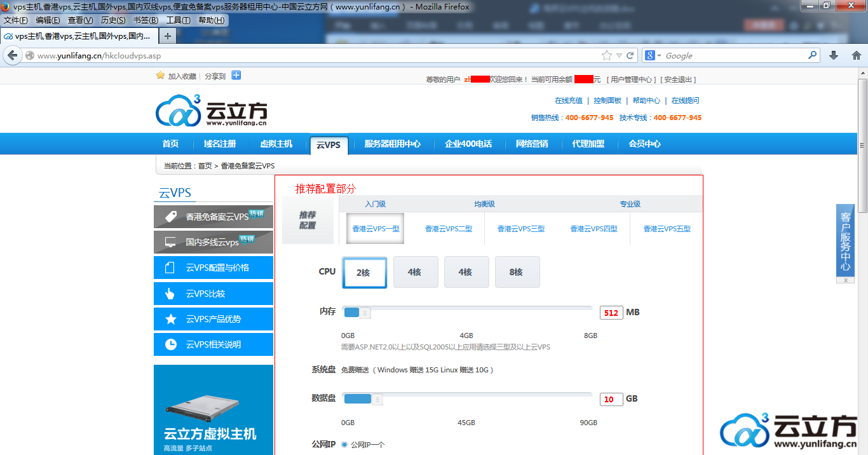Viewport: 868px width, 455px height.
Task: Select the 香港云VPS三型 preset
Action: [521, 229]
